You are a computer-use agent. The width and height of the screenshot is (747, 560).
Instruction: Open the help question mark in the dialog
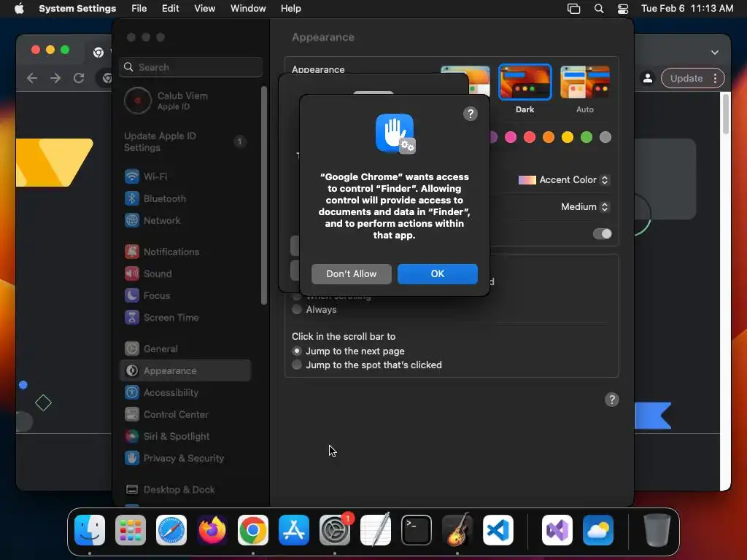[471, 114]
